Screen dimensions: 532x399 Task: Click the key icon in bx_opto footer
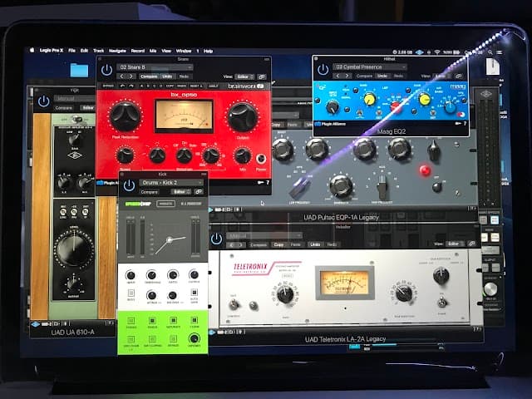click(261, 183)
